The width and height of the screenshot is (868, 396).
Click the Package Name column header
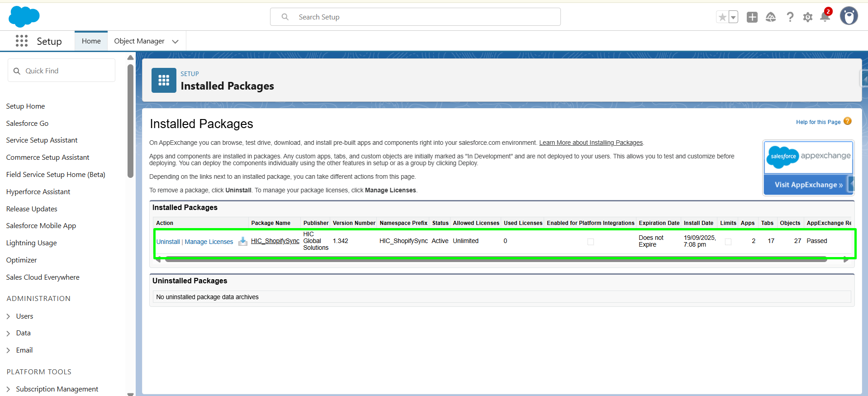[x=270, y=223]
